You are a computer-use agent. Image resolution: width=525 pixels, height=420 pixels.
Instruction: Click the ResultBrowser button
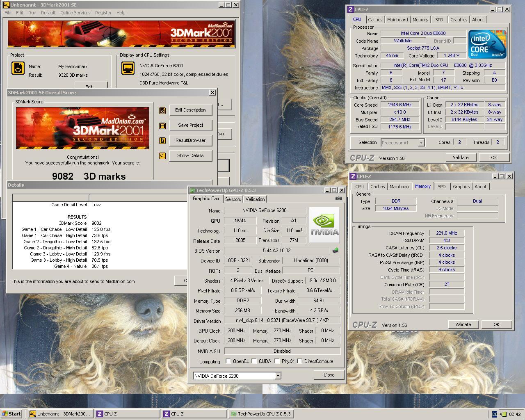coord(190,141)
